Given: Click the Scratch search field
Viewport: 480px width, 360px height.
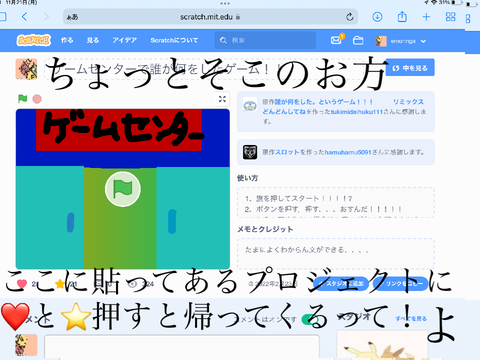Looking at the screenshot, I should (x=265, y=40).
